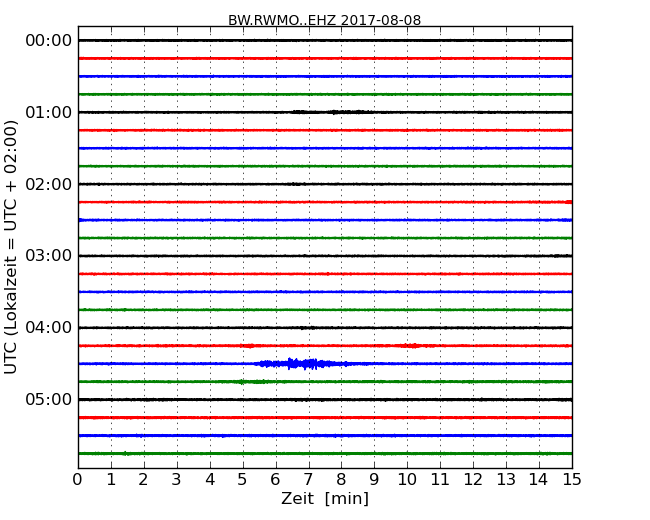Click the 03:00 time label

click(49, 256)
